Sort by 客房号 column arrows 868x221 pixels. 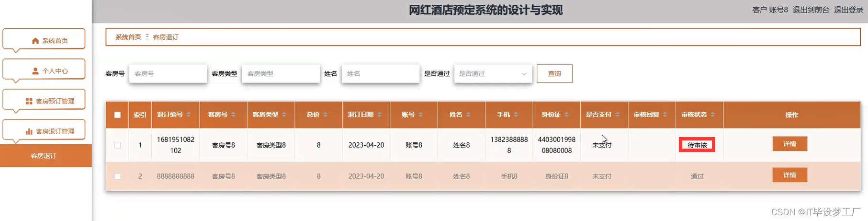point(233,115)
